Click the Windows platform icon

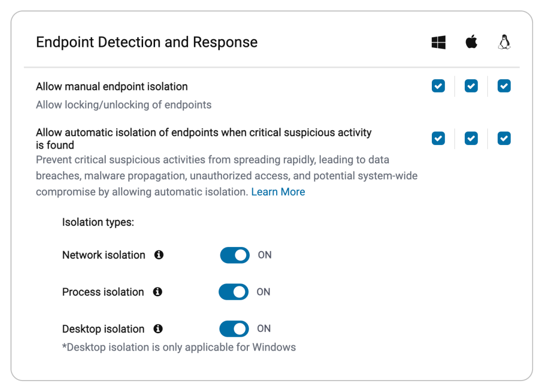click(438, 42)
